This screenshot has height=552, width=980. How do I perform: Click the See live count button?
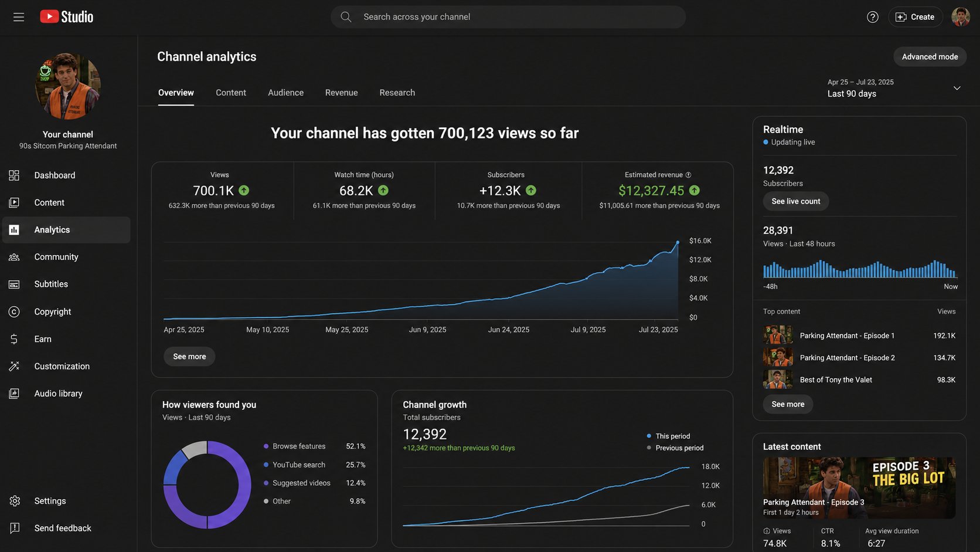795,201
